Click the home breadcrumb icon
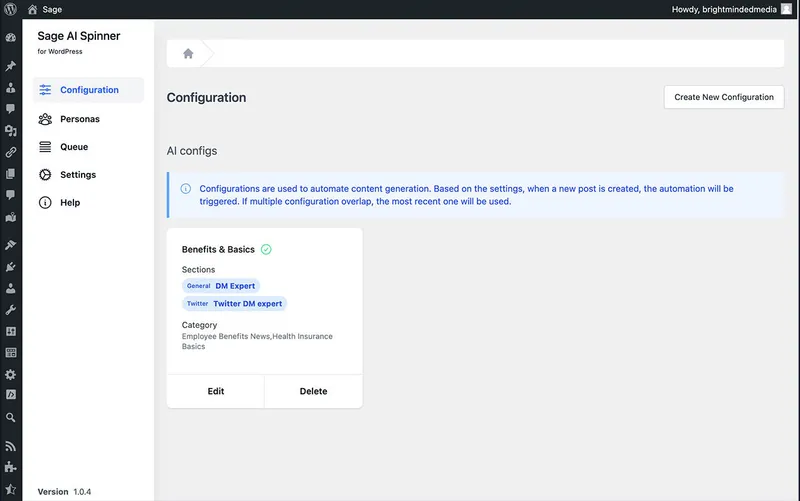Screen dimensions: 800x501 [x=188, y=54]
